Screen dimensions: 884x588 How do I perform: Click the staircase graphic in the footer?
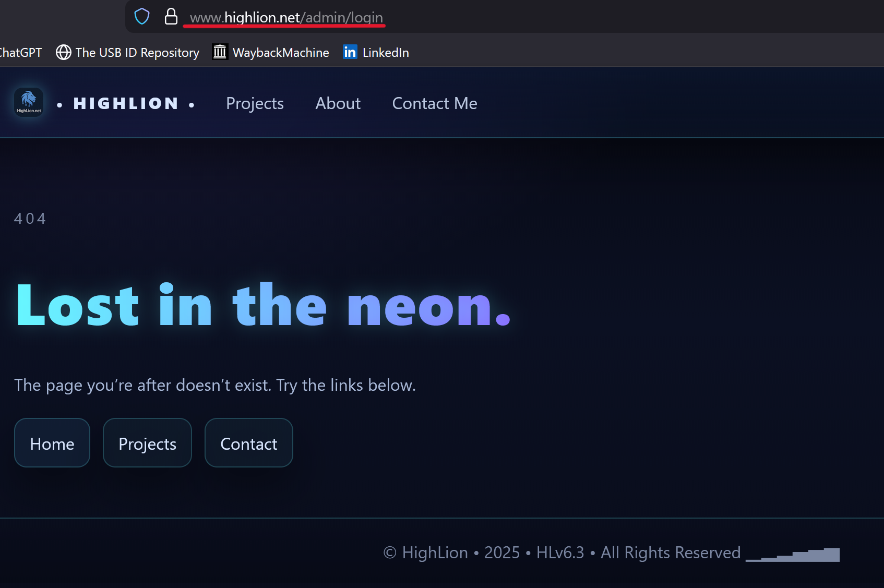[x=793, y=555]
